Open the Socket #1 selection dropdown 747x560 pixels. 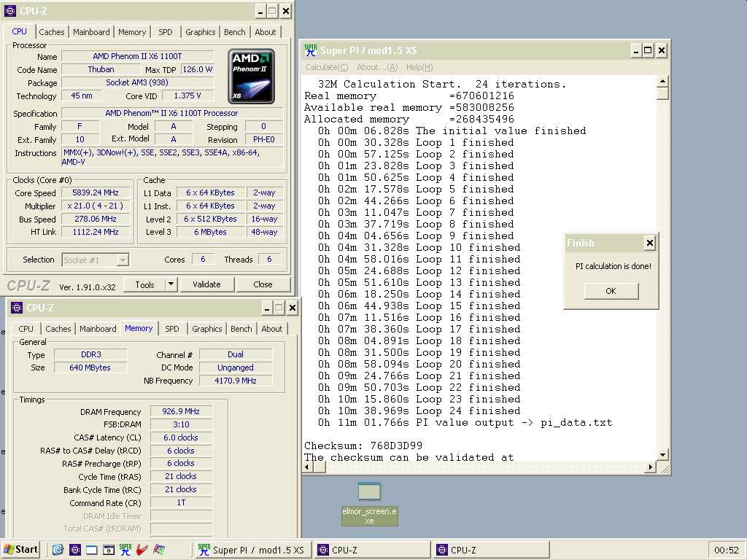[95, 260]
